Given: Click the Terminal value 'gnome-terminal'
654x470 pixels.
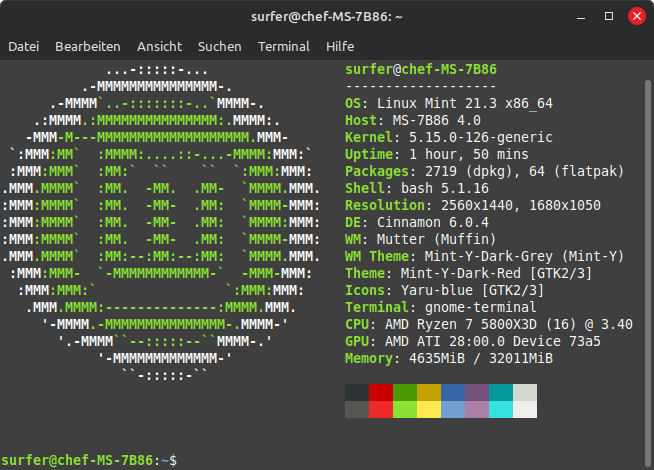Looking at the screenshot, I should tap(480, 307).
